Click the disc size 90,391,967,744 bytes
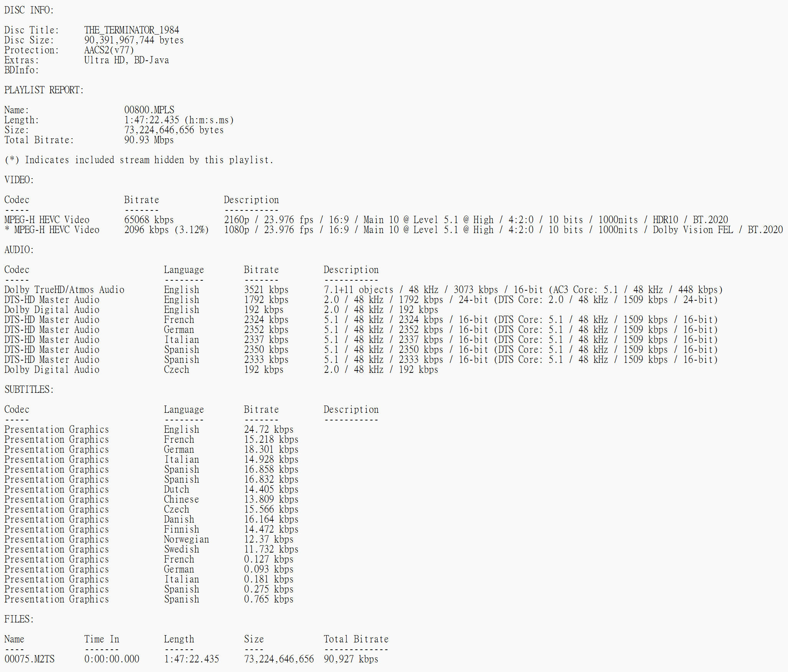This screenshot has height=672, width=788. [134, 40]
